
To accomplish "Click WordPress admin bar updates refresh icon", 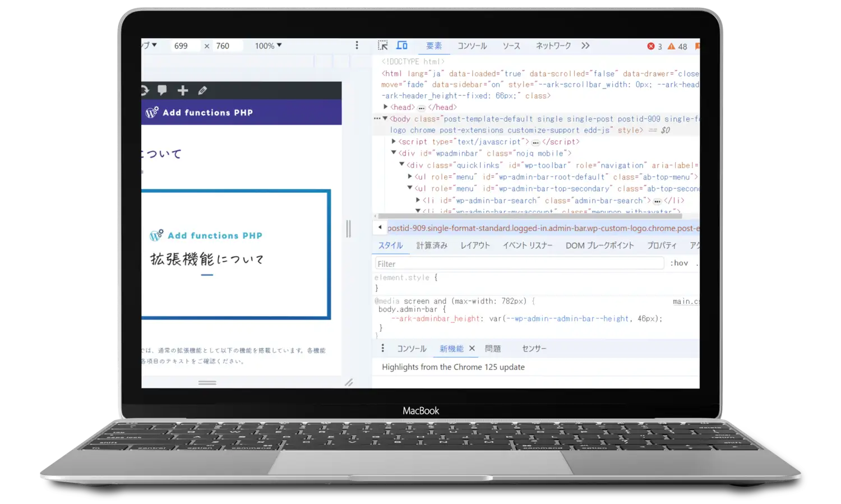I will (144, 90).
